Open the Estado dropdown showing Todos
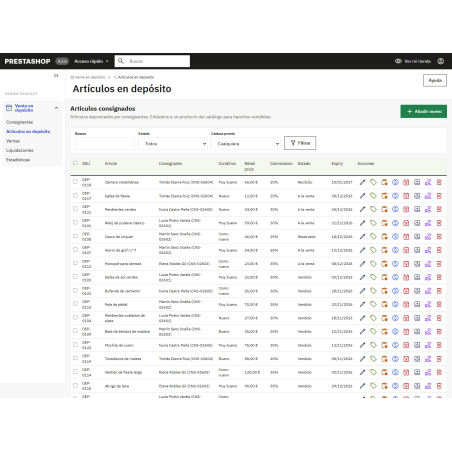The width and height of the screenshot is (452, 452). point(173,144)
